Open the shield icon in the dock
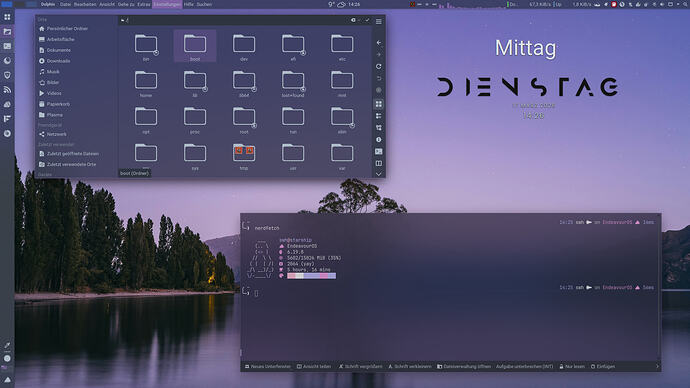Image resolution: width=690 pixels, height=388 pixels. [7, 75]
